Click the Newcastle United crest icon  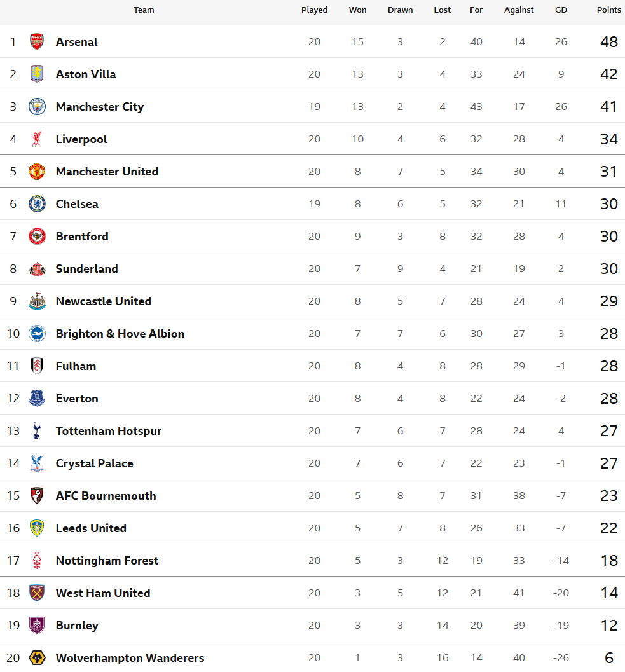click(37, 301)
